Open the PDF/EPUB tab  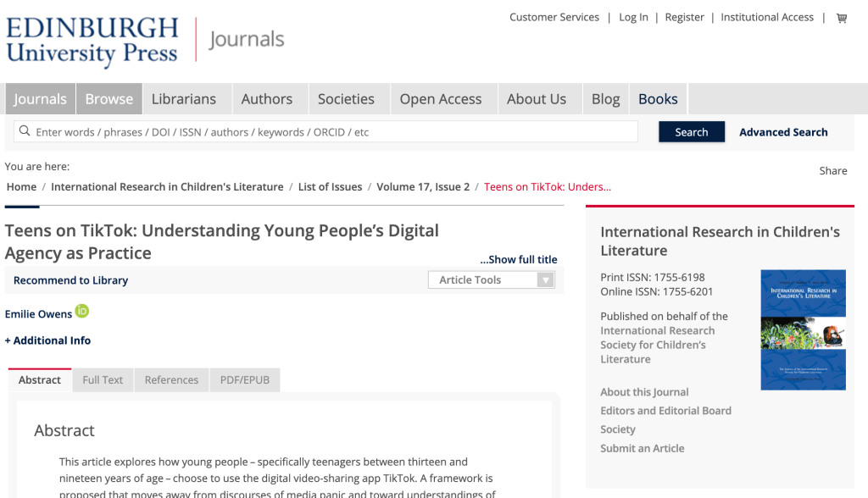click(244, 380)
